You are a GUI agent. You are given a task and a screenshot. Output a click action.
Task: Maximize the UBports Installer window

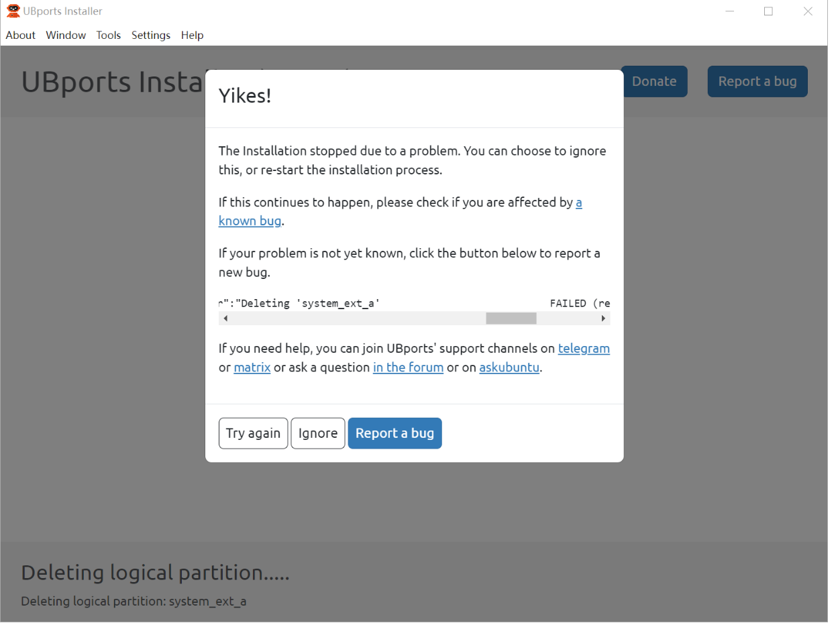tap(768, 11)
